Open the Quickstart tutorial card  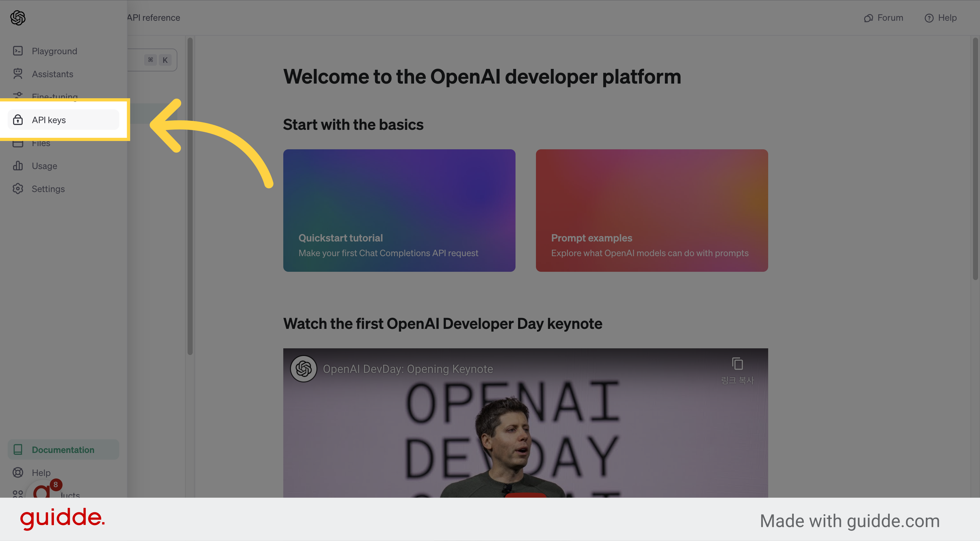click(x=399, y=211)
